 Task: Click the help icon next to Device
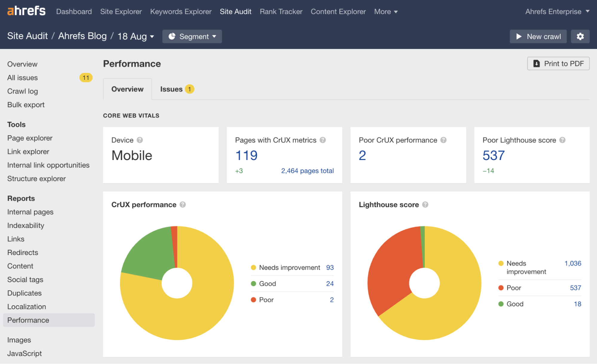coord(139,140)
